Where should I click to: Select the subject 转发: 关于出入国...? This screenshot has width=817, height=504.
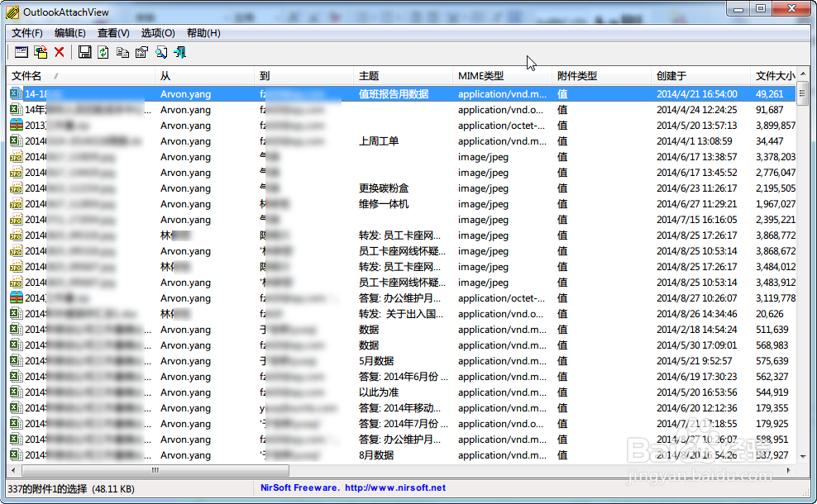coord(401,314)
